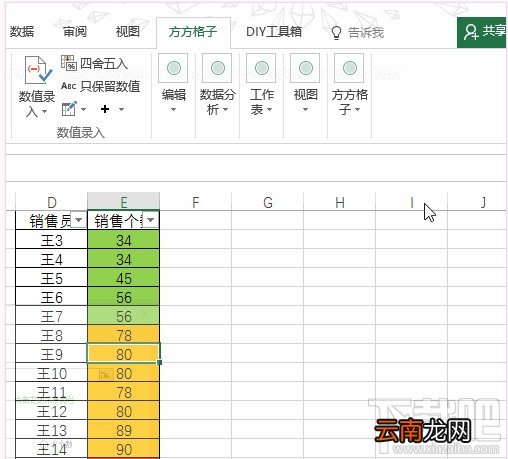This screenshot has height=459, width=508.
Task: Open the 编辑 dropdown menu
Action: (x=173, y=109)
